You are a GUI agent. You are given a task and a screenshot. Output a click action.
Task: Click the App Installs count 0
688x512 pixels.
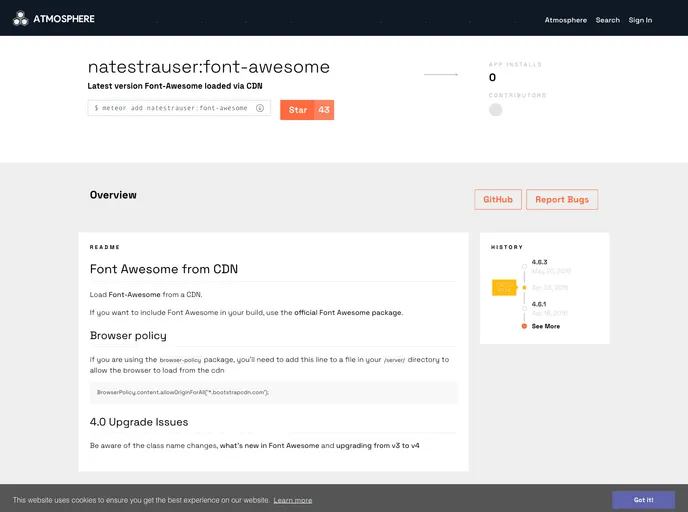492,78
